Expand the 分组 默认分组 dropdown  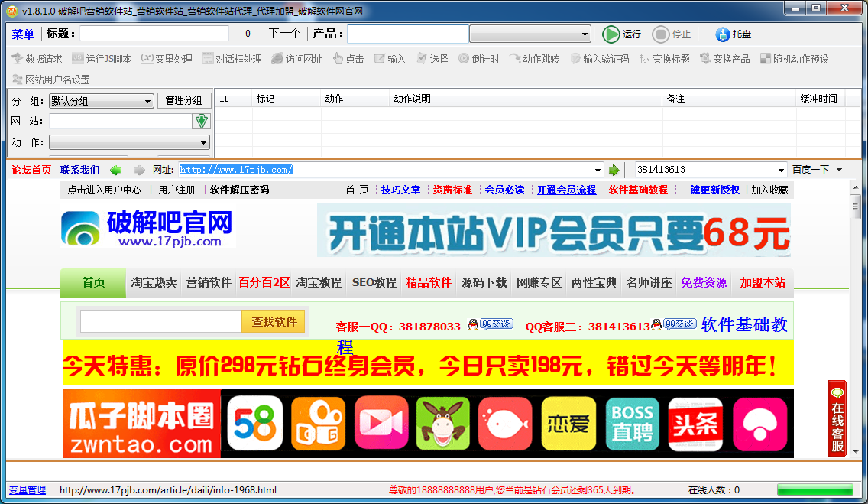tap(101, 101)
